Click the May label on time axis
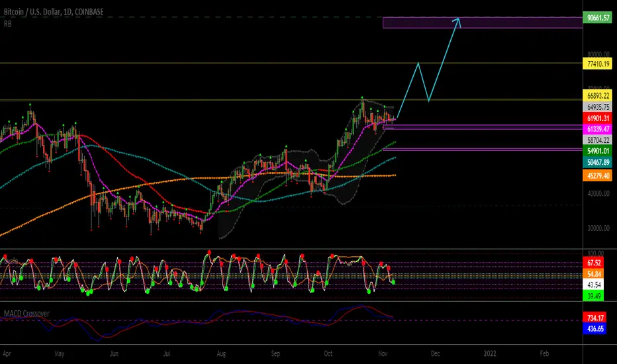 (60, 353)
